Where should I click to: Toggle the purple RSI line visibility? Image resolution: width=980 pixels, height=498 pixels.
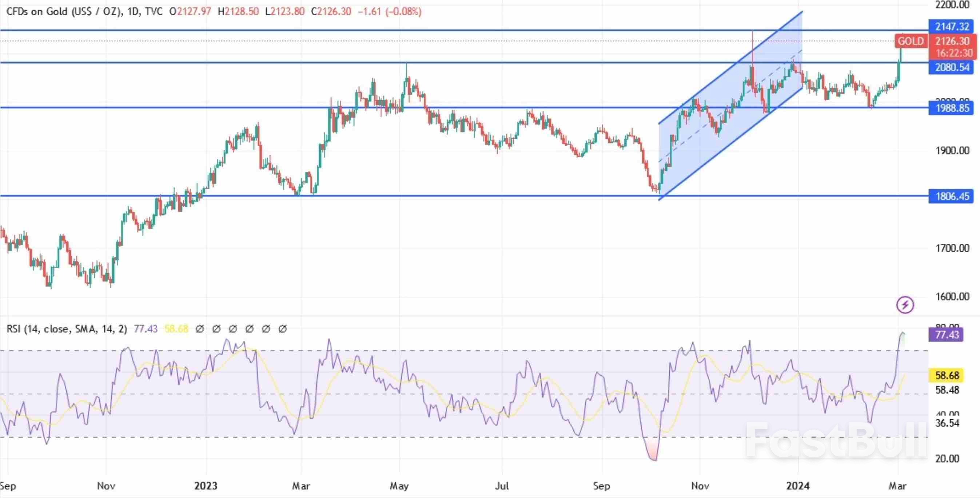(146, 329)
